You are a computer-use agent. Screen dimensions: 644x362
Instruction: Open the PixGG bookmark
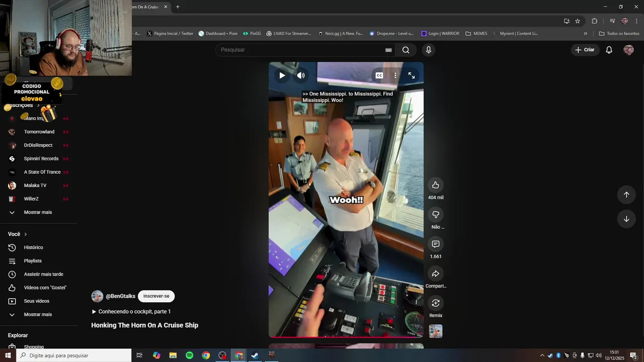[x=252, y=34]
